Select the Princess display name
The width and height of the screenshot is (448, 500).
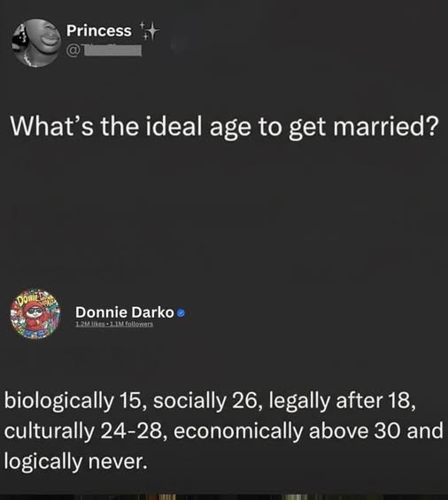click(x=99, y=31)
